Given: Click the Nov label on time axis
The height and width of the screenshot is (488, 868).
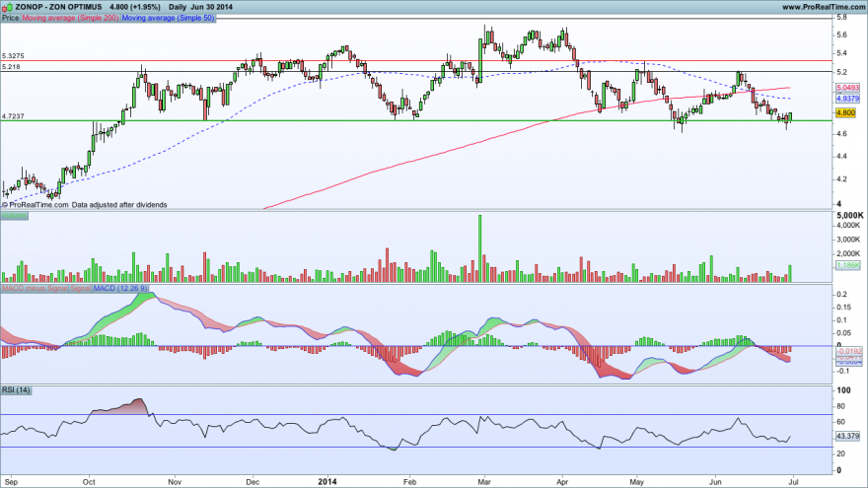Looking at the screenshot, I should (175, 482).
